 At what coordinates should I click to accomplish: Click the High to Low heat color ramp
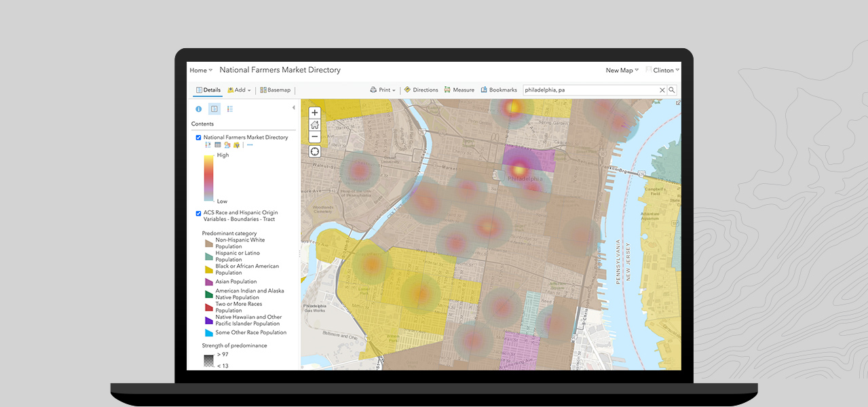click(209, 179)
